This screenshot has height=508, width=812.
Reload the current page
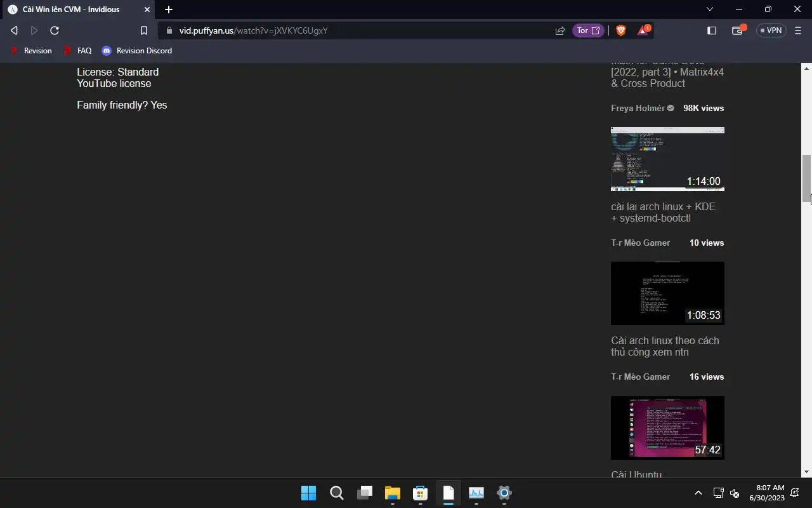tap(55, 30)
